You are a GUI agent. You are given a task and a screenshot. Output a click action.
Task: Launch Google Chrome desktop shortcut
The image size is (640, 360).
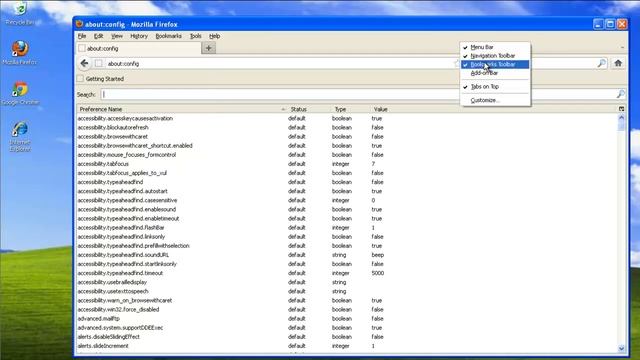pos(20,93)
